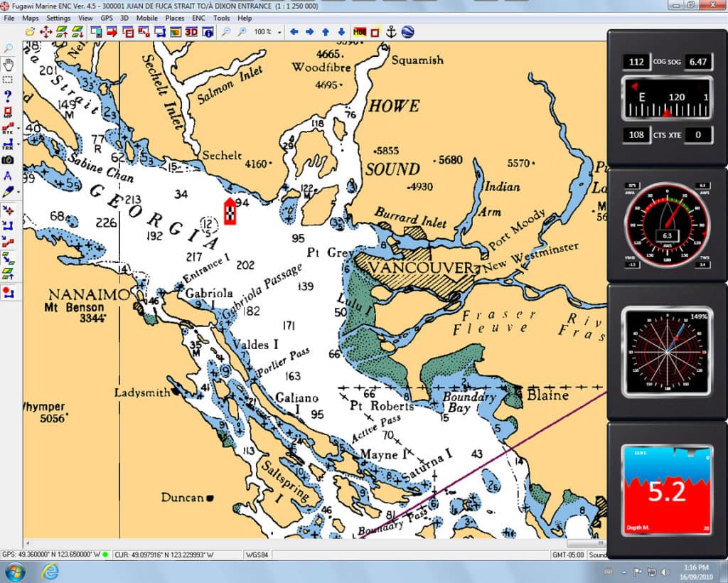Click the red boat marker on chart
728x583 pixels.
click(230, 211)
